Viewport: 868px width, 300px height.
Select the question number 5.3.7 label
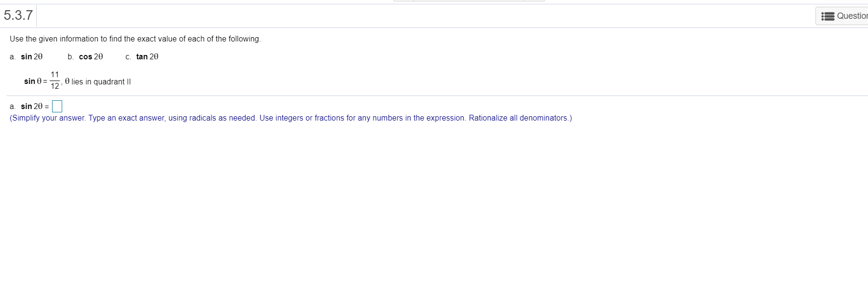click(x=18, y=15)
